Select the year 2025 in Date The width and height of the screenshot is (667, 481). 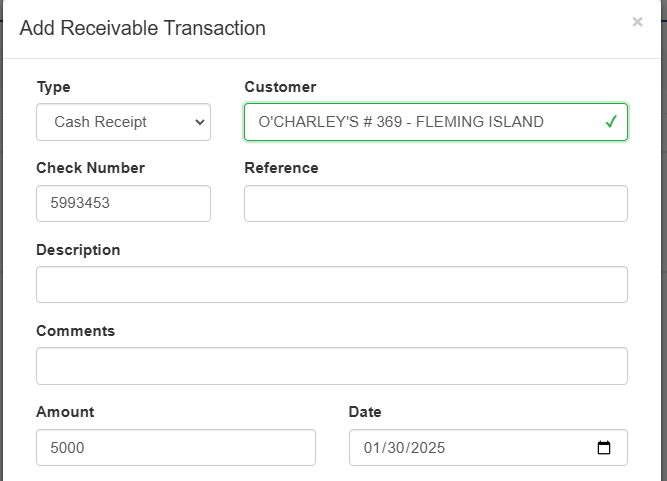428,448
